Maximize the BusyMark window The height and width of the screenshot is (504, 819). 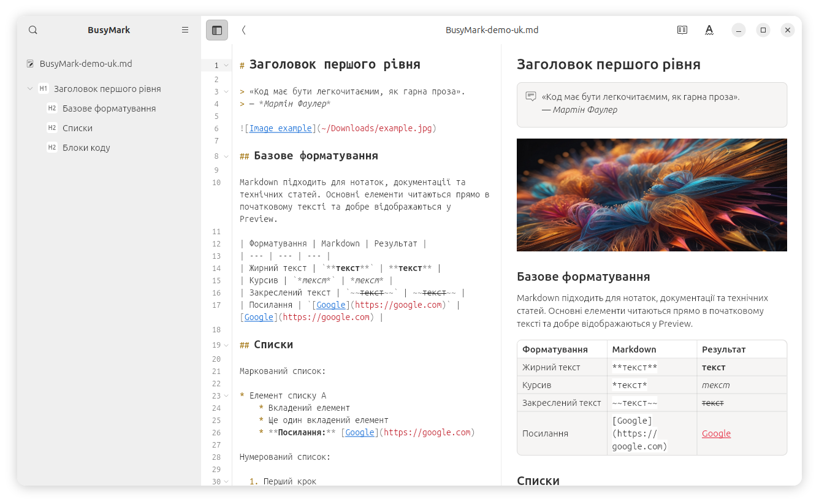click(763, 30)
